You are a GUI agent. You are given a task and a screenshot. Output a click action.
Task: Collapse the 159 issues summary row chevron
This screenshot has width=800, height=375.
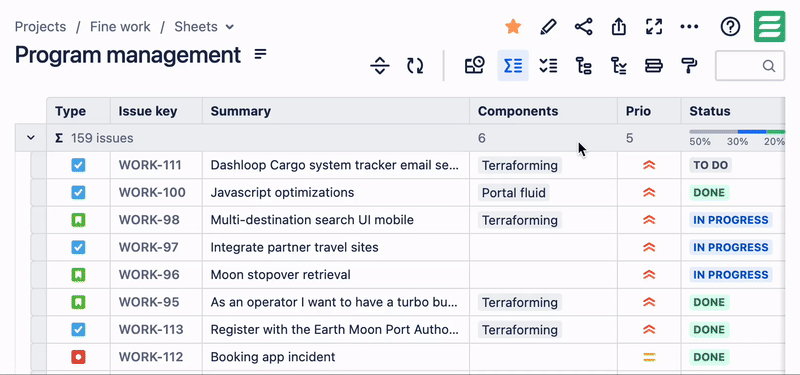pos(31,138)
